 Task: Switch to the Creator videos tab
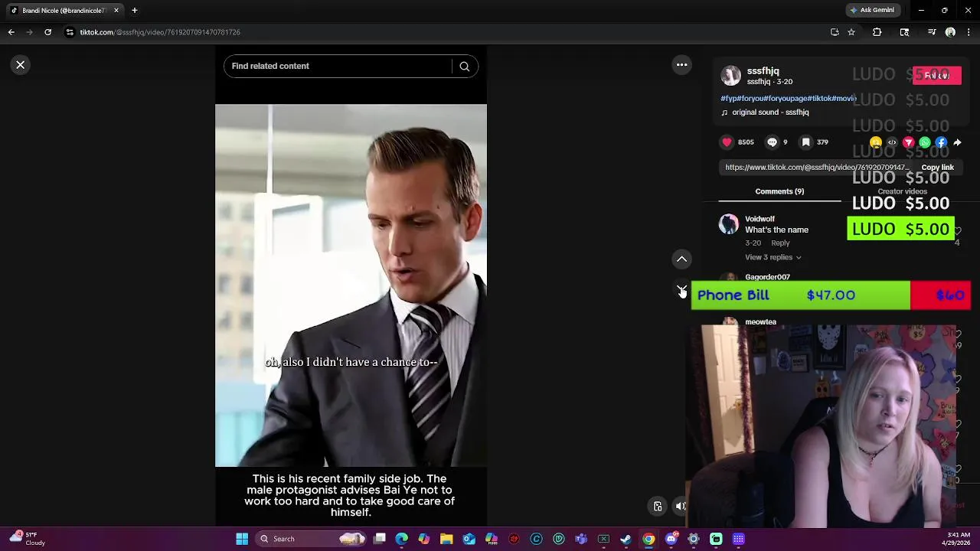902,191
